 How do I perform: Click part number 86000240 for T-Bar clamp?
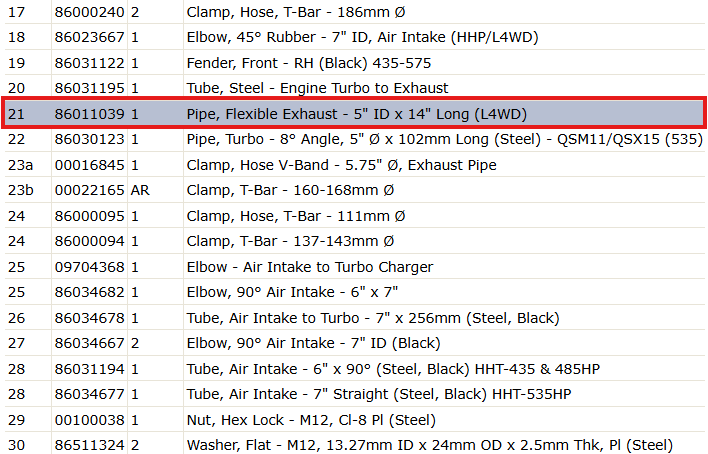click(x=89, y=12)
